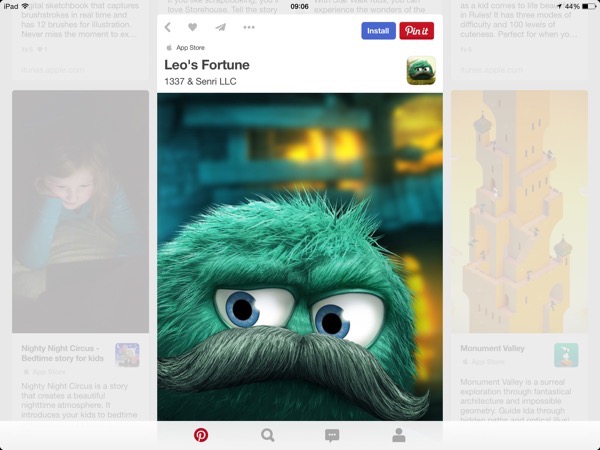Screen dimensions: 600x450
Task: Open the search tab in bottom bar
Action: (x=267, y=435)
